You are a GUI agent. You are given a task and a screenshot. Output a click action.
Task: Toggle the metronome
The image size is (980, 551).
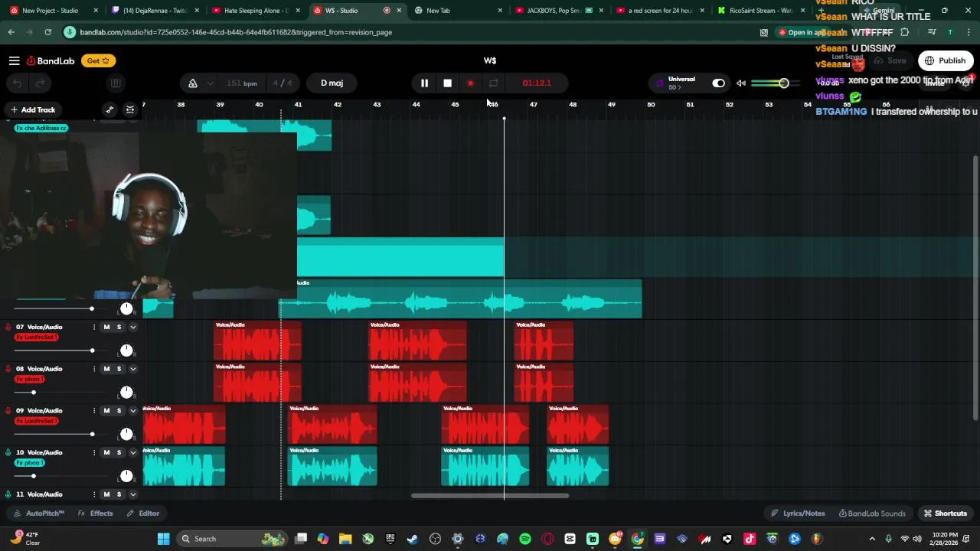193,83
